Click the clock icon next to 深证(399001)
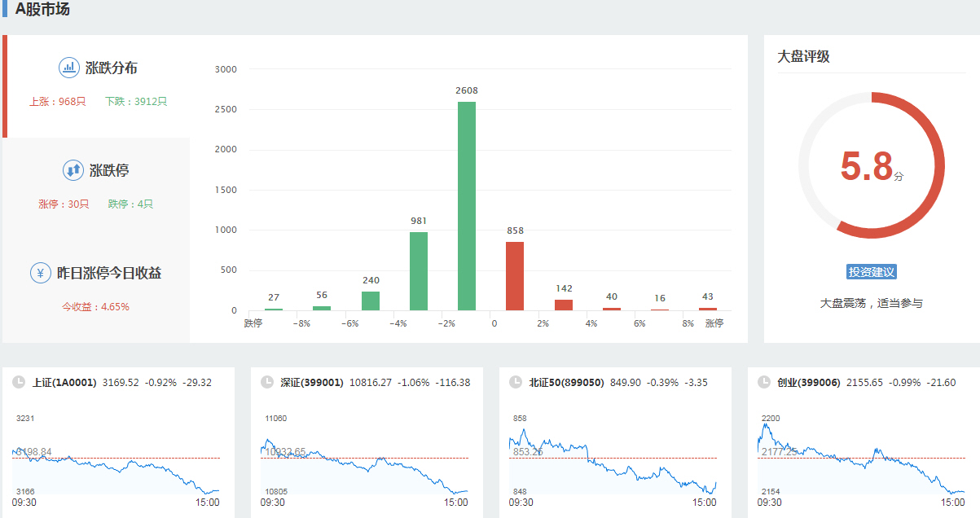This screenshot has height=518, width=980. point(266,382)
